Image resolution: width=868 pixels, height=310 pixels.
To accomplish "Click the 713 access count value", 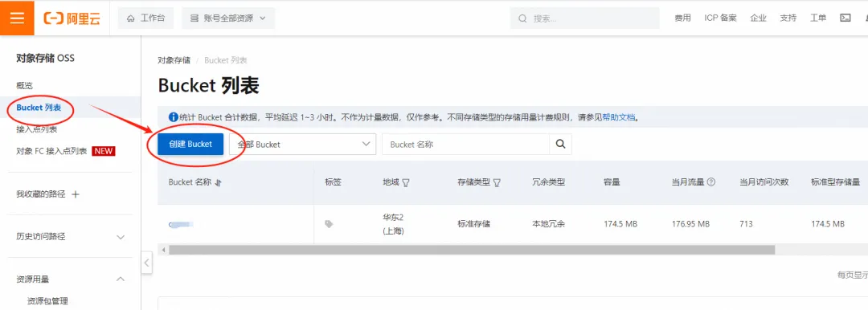I will (x=746, y=224).
